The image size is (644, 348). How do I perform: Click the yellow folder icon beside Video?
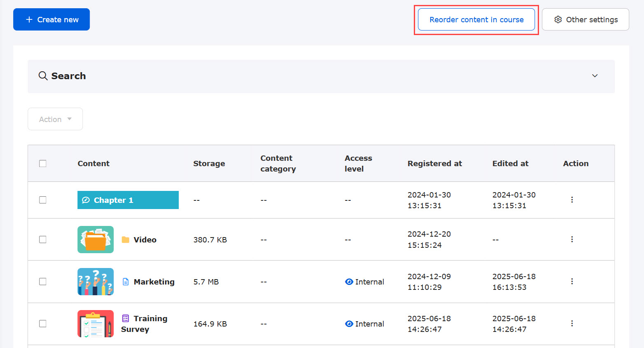[126, 240]
